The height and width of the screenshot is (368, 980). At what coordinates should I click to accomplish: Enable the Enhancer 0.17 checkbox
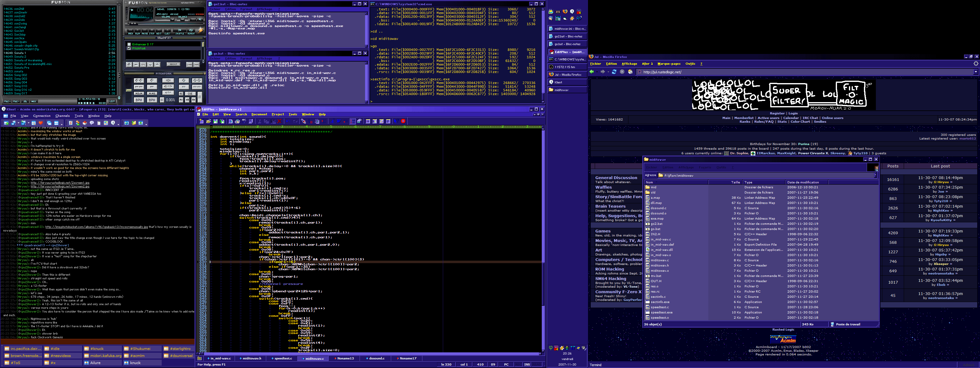129,44
